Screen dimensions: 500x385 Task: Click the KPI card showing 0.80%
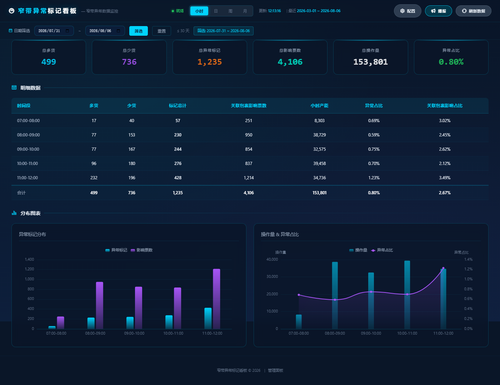tap(451, 57)
